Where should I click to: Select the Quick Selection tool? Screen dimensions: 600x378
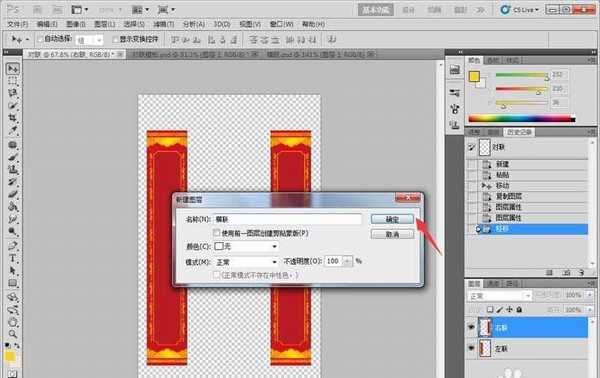coord(13,105)
